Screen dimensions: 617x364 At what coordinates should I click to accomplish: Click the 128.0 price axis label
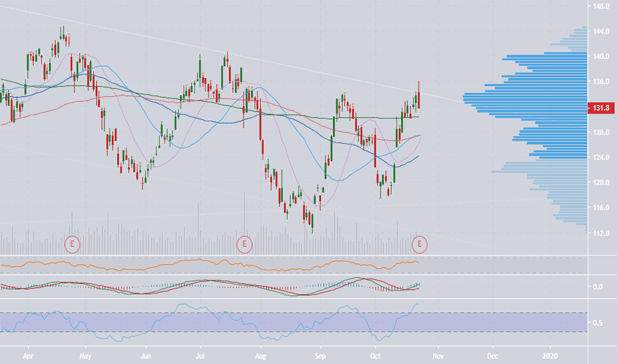601,132
